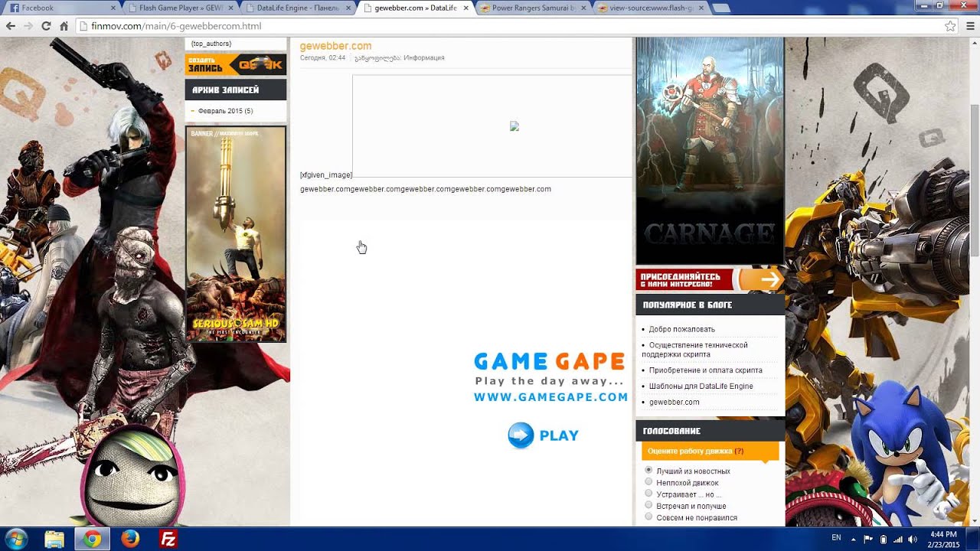
Task: Click the WWW.GAMEGAPE.COM link text
Action: (x=550, y=397)
